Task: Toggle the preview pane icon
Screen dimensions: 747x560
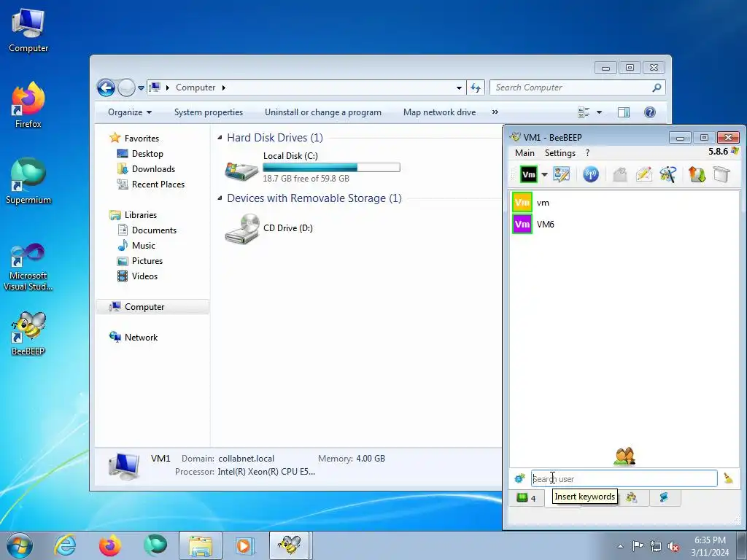Action: (624, 112)
